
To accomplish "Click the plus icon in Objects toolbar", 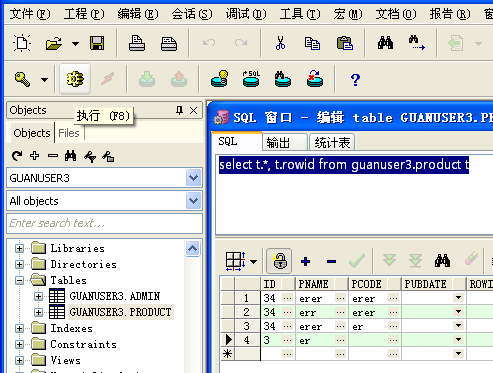I will pyautogui.click(x=35, y=156).
